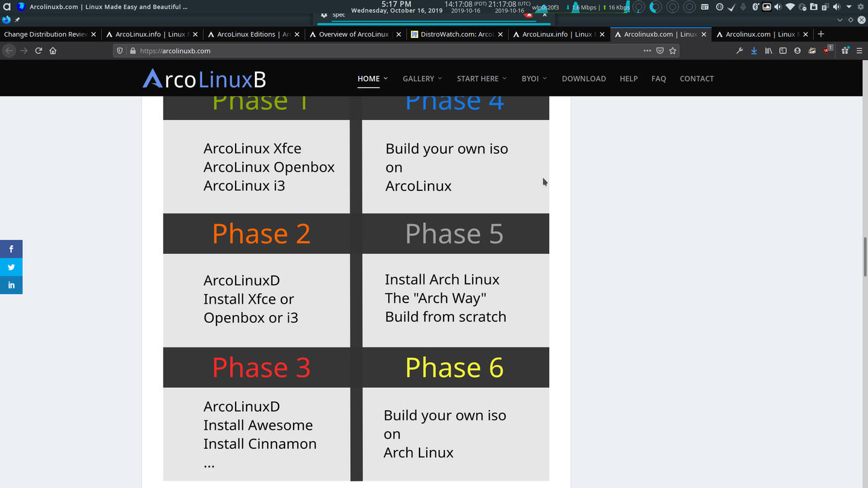Image resolution: width=868 pixels, height=488 pixels.
Task: Click the 'Install Cinnamon' text
Action: pos(260,444)
